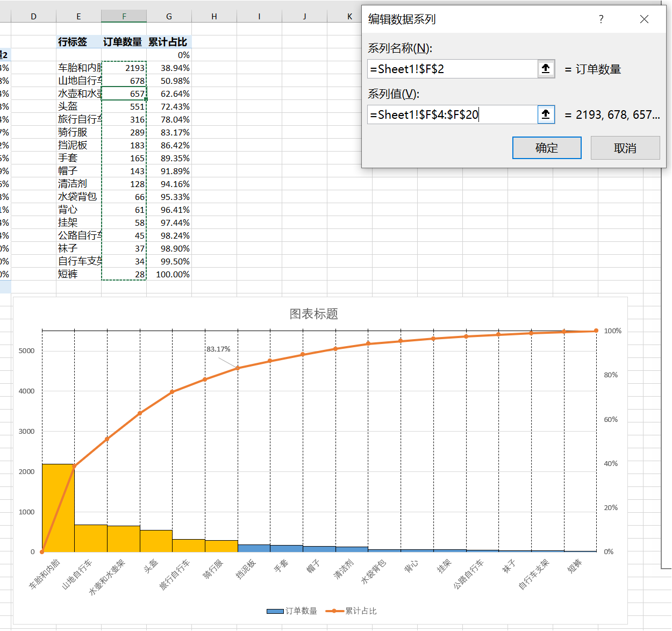Image resolution: width=672 pixels, height=631 pixels.
Task: Select the 50.98% cumulative cell
Action: click(169, 81)
